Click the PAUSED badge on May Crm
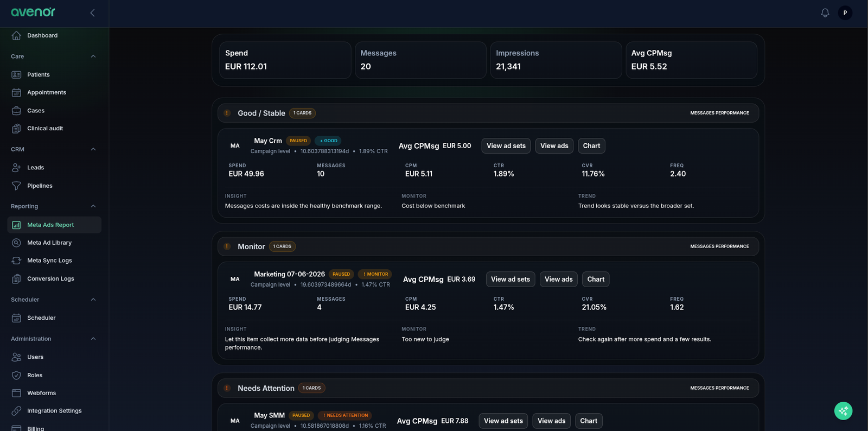Image resolution: width=868 pixels, height=431 pixels. [x=298, y=141]
